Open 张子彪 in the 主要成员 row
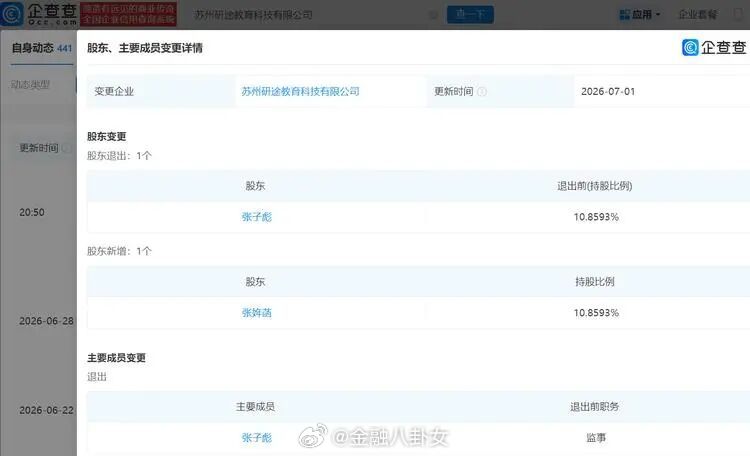This screenshot has width=750, height=456. point(256,437)
